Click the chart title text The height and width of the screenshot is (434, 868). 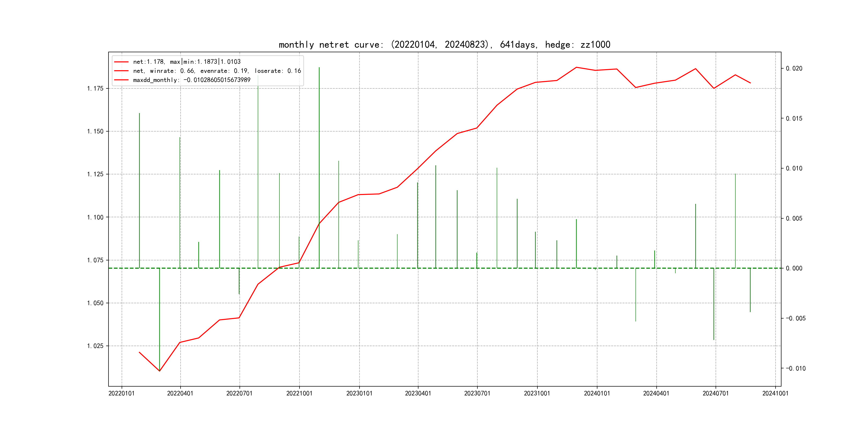[444, 45]
